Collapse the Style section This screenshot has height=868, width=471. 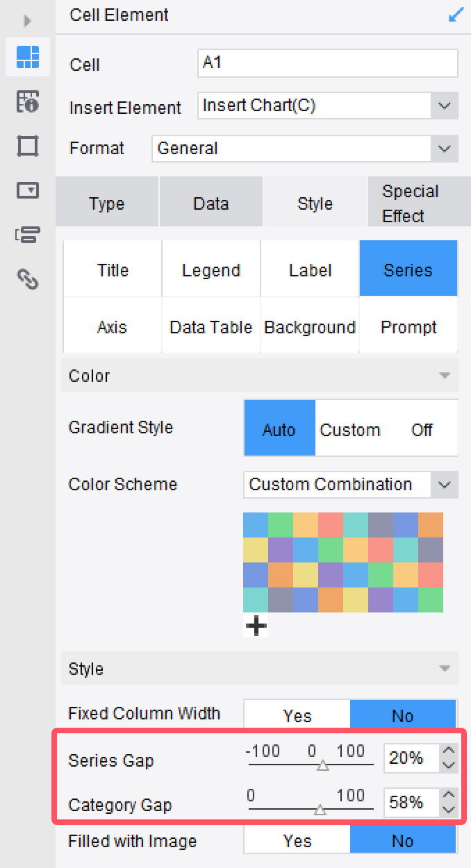click(x=445, y=669)
